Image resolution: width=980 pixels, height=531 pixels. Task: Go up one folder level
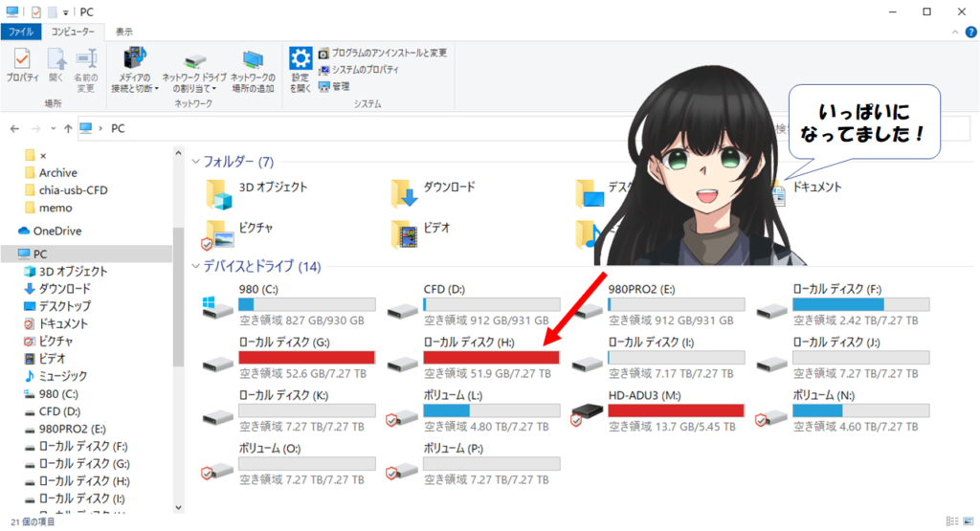(68, 129)
